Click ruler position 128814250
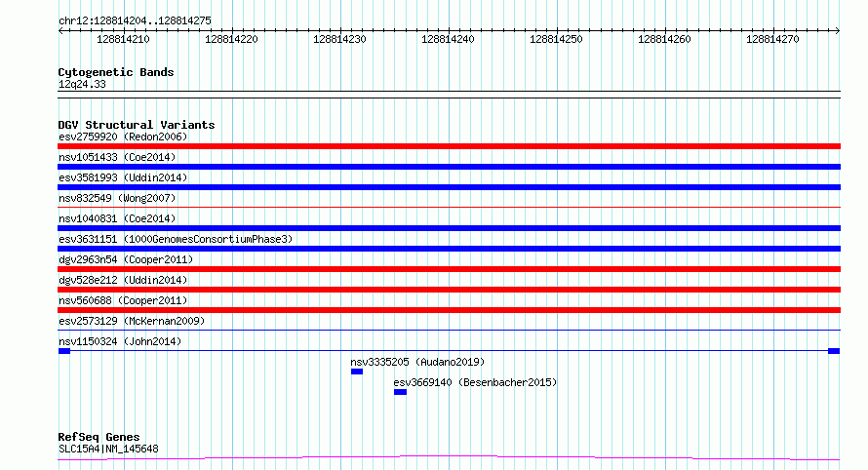This screenshot has height=470, width=868. coord(556,39)
